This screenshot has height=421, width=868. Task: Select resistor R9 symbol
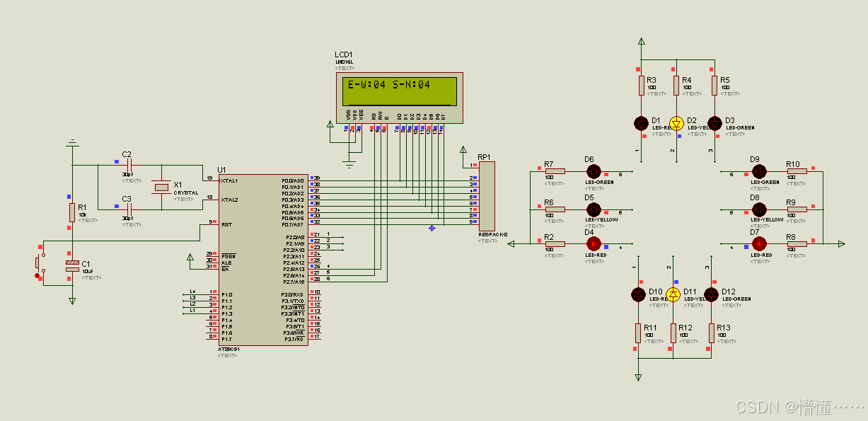[797, 209]
